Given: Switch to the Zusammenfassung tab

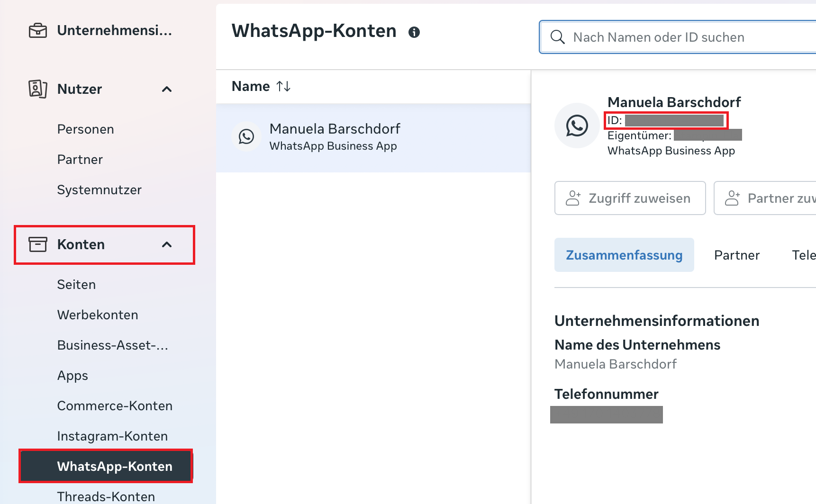Looking at the screenshot, I should 624,255.
